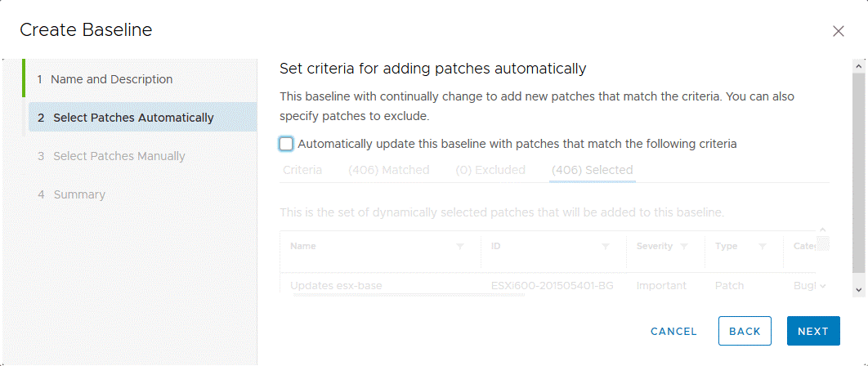This screenshot has width=868, height=366.
Task: Select the (406) Selected tab
Action: coord(592,170)
